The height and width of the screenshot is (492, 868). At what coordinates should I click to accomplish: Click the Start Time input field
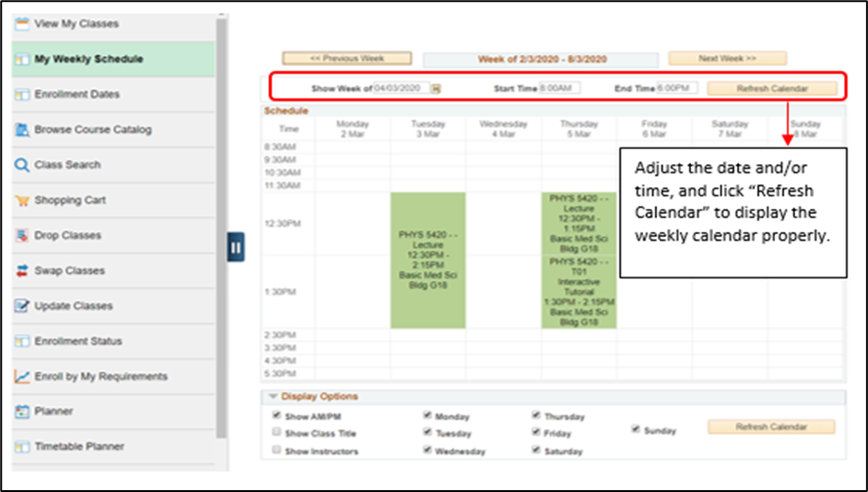[559, 88]
